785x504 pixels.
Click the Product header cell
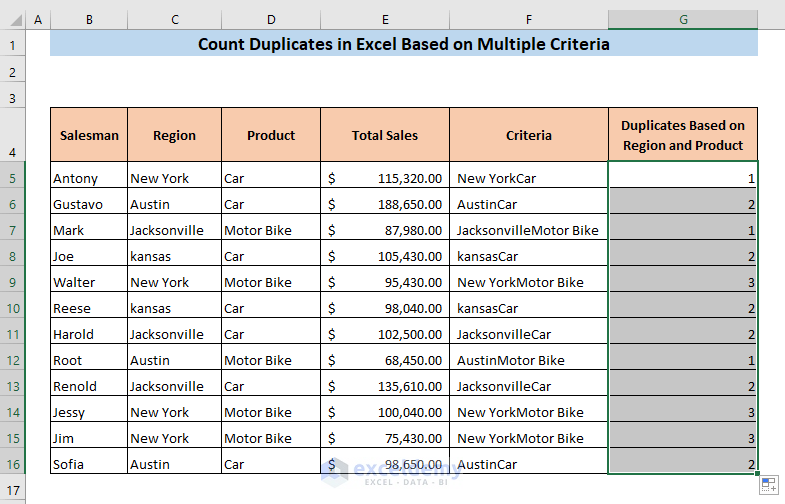(x=271, y=135)
